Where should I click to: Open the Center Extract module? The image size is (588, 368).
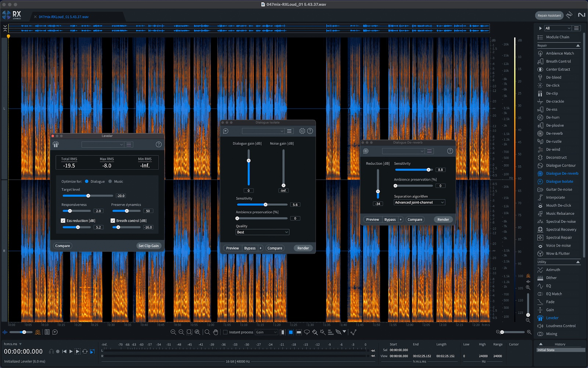click(x=557, y=69)
